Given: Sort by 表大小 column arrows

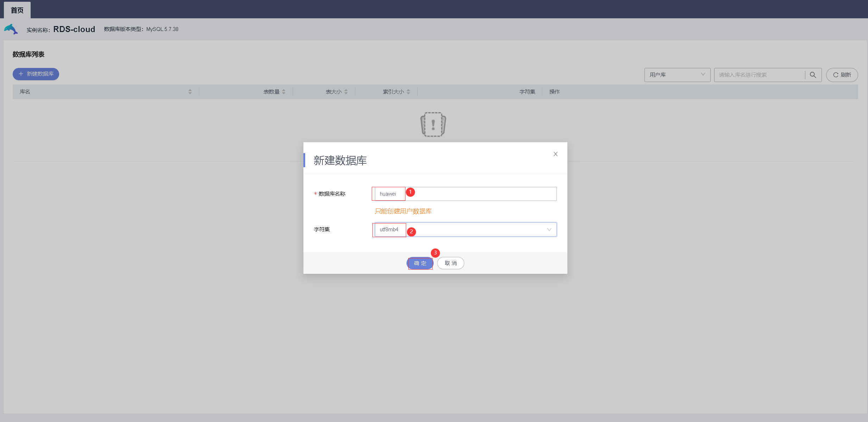Looking at the screenshot, I should point(346,92).
